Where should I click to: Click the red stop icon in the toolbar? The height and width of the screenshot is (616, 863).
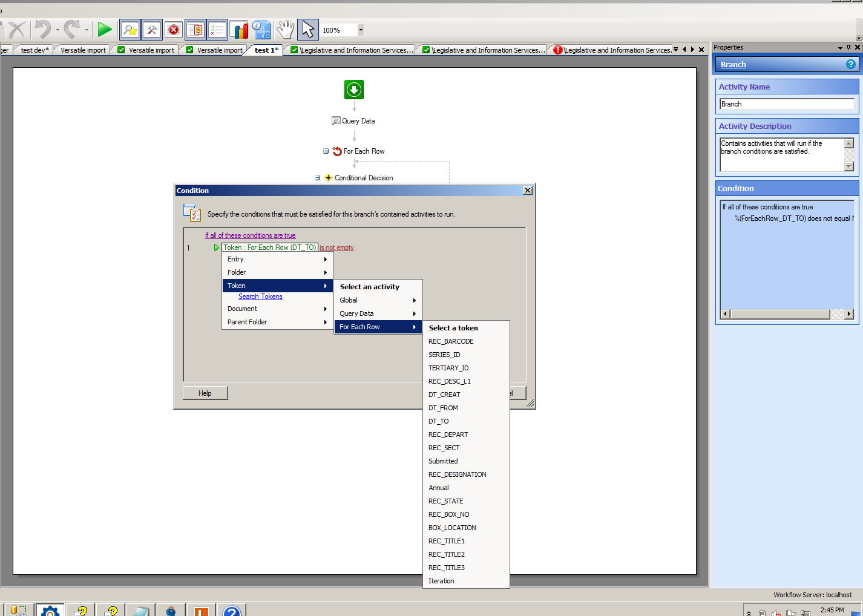[174, 30]
